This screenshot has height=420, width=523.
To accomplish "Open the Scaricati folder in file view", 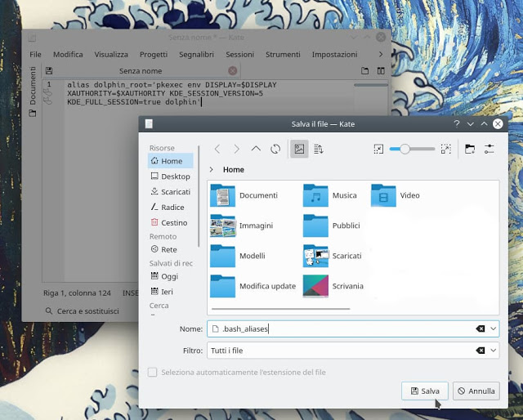I will (333, 256).
